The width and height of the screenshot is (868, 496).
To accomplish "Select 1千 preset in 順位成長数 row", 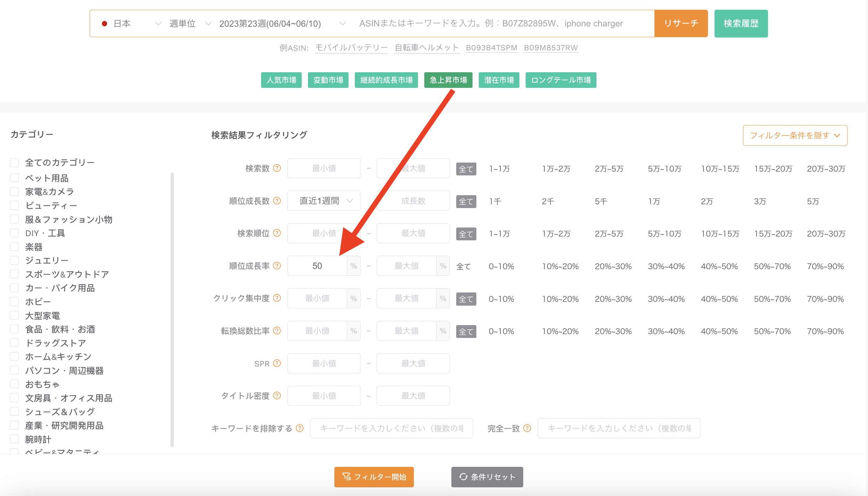I will 495,201.
